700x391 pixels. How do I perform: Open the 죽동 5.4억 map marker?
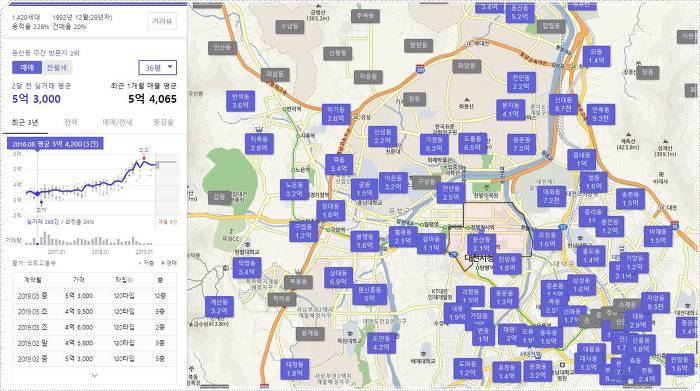point(339,164)
